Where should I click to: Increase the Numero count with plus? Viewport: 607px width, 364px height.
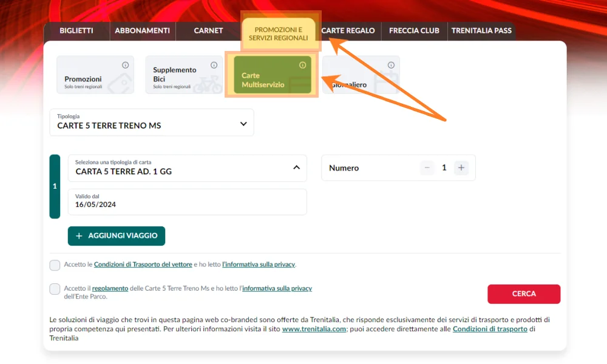tap(461, 168)
